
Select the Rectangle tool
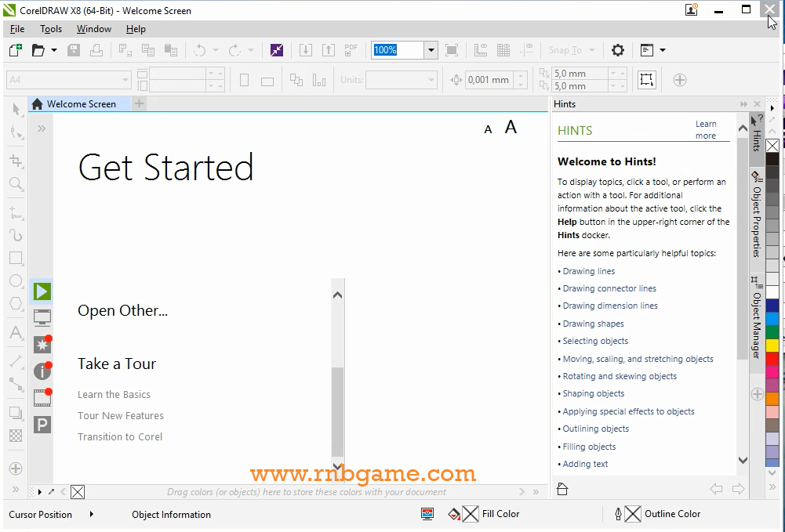pyautogui.click(x=16, y=258)
